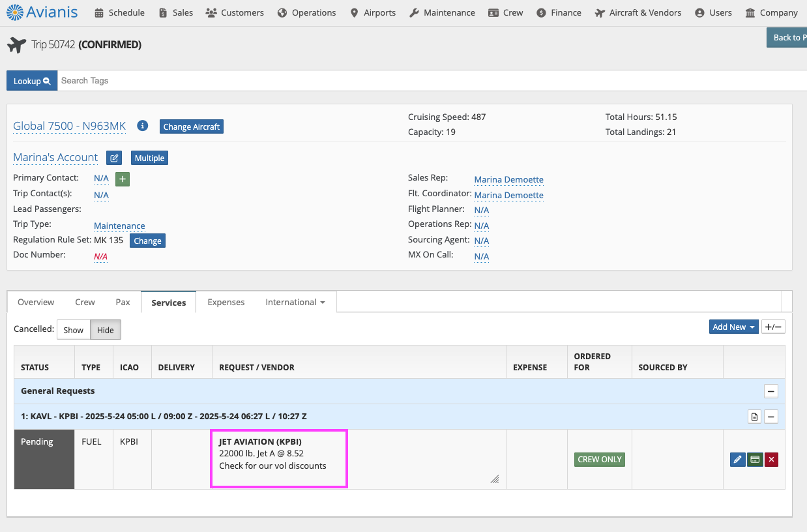807x532 pixels.
Task: Open the International tab dropdown
Action: coord(295,302)
